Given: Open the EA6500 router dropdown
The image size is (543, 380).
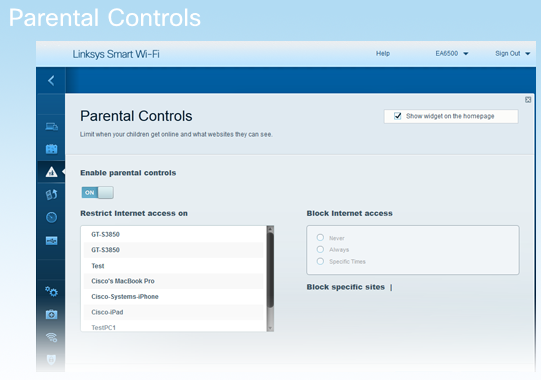Looking at the screenshot, I should tap(452, 53).
